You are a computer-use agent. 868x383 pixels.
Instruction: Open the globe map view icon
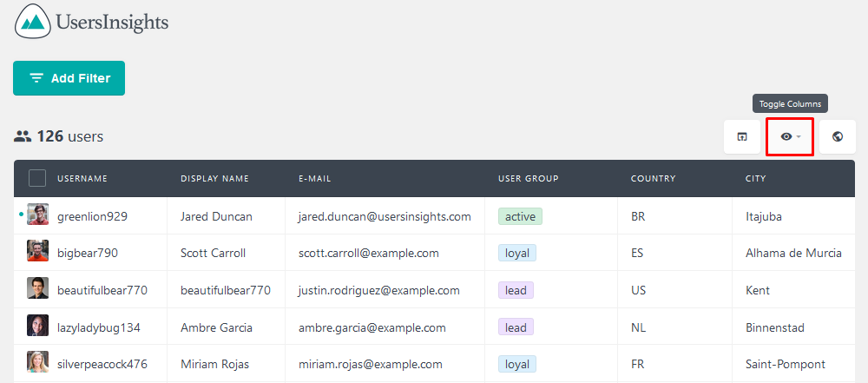(x=838, y=136)
